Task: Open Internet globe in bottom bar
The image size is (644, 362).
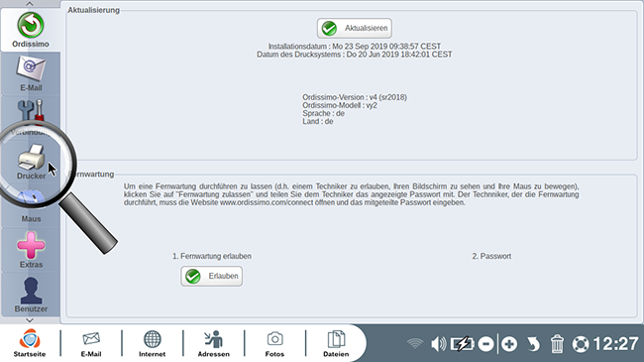Action: [152, 343]
